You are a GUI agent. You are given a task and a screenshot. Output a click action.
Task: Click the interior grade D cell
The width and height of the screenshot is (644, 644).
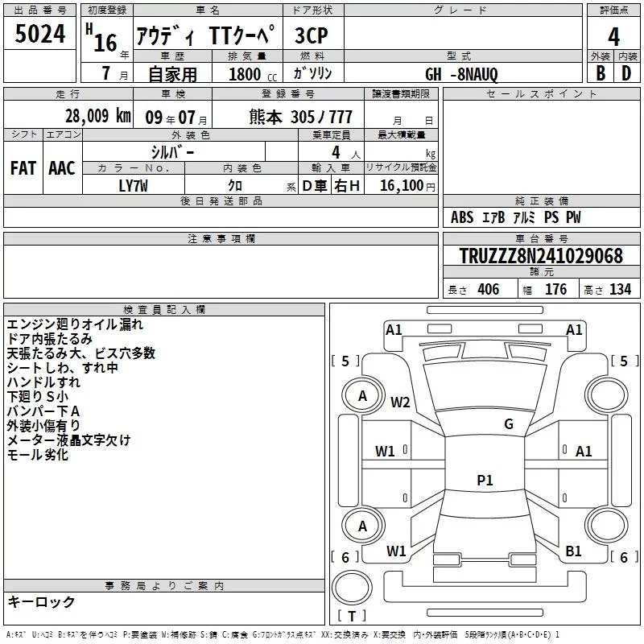[626, 72]
